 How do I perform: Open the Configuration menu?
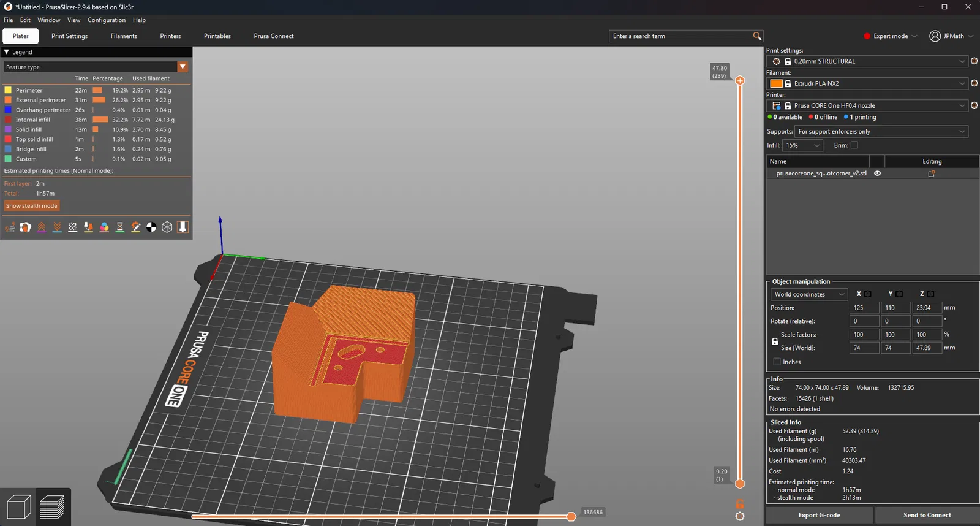106,20
